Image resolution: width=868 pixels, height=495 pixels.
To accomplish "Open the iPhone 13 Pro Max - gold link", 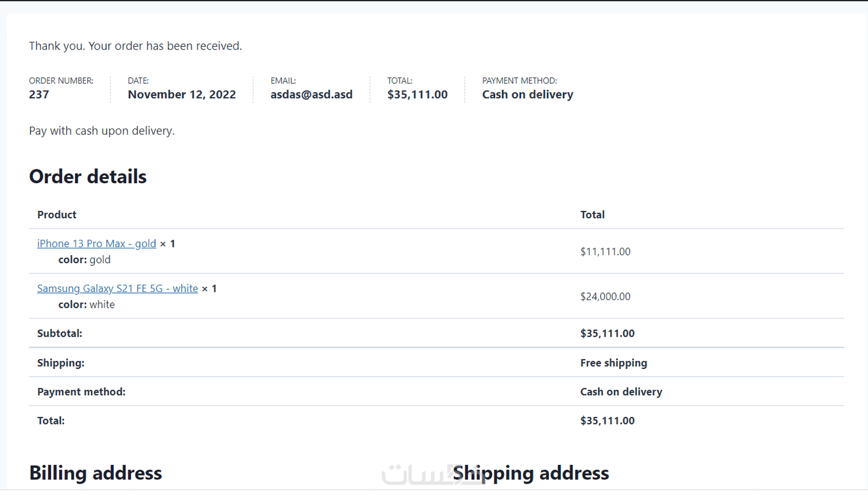I will (x=97, y=244).
